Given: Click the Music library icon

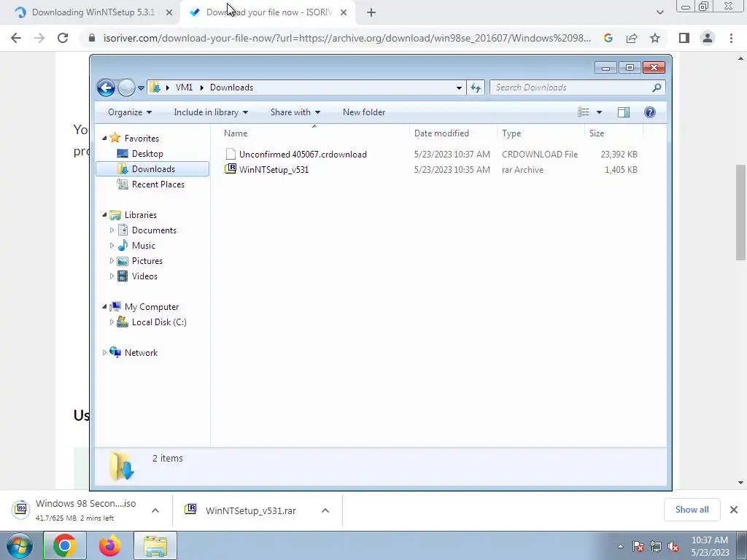Looking at the screenshot, I should coord(123,245).
